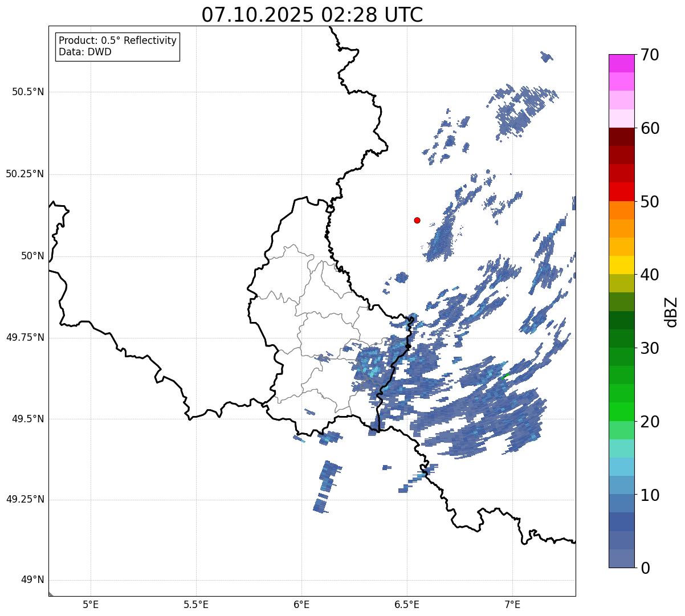Screen dimensions: 685x616
Task: Pick the yellow swatch just above 40 dBZ
Action: 622,266
